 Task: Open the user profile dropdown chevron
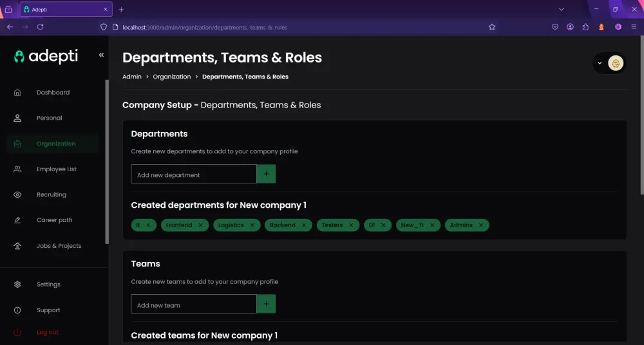[x=600, y=63]
